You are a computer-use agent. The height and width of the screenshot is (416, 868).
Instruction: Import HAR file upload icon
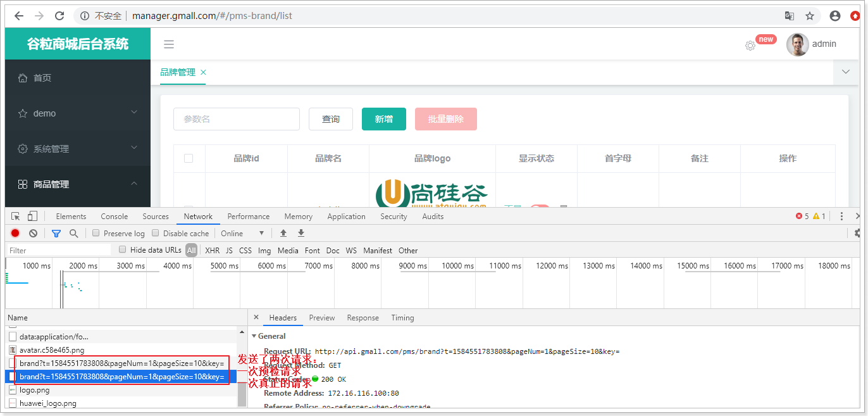(283, 234)
